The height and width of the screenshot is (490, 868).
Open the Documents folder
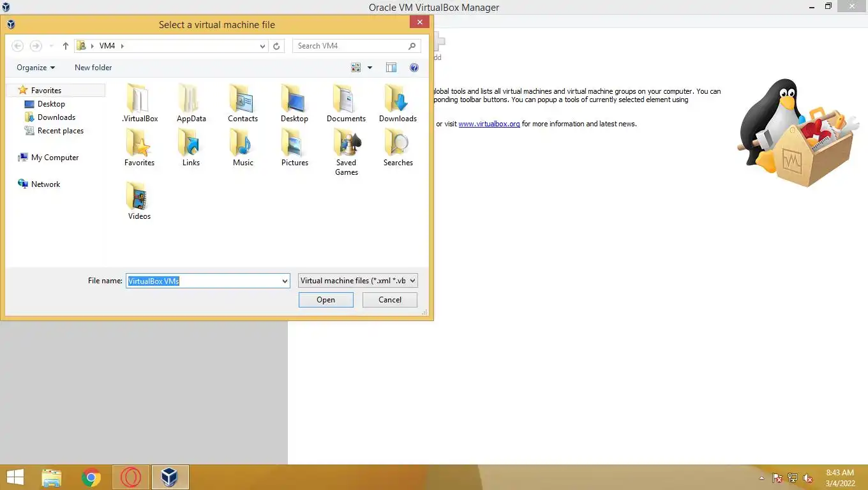point(346,103)
